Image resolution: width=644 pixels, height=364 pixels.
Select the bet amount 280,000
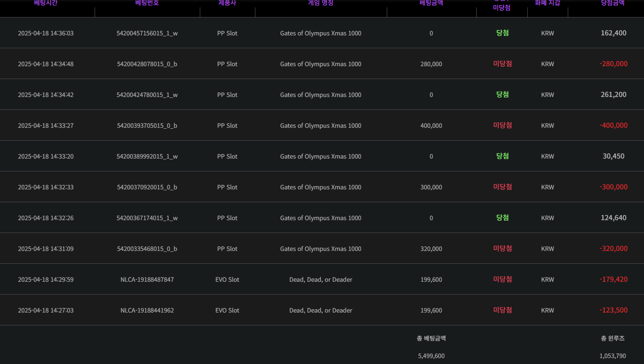point(431,64)
